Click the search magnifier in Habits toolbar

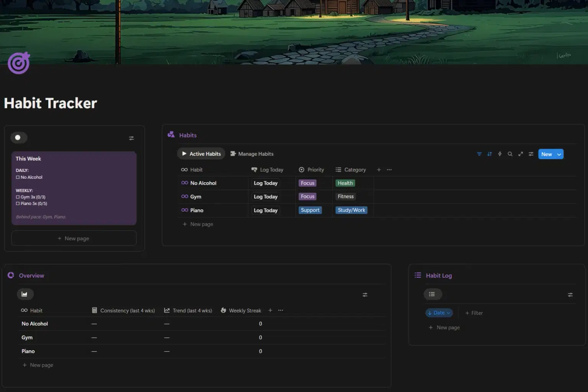coord(510,154)
